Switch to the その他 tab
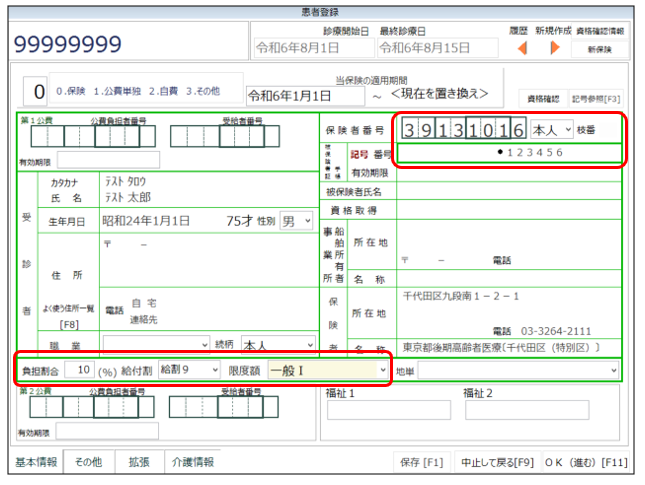 pos(88,461)
